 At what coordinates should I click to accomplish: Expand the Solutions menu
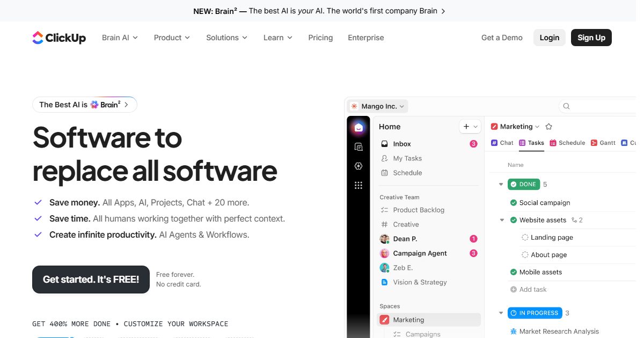226,38
